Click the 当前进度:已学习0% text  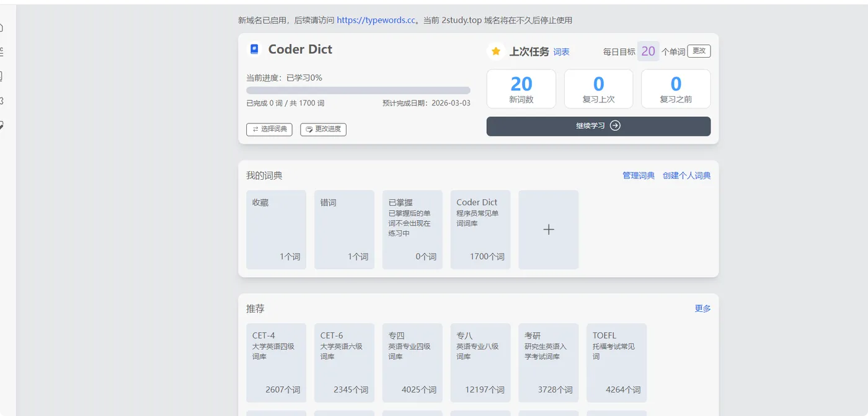pyautogui.click(x=284, y=78)
